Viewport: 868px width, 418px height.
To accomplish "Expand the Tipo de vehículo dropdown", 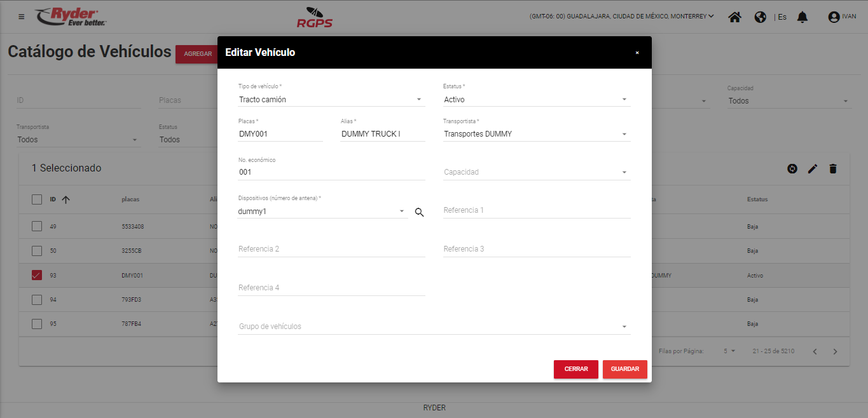I will tap(331, 100).
